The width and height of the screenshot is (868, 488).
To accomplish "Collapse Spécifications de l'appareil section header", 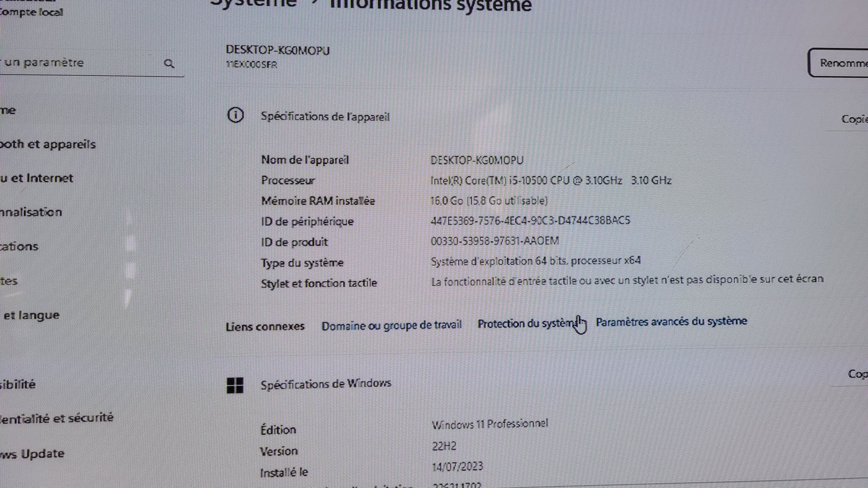I will coord(325,117).
